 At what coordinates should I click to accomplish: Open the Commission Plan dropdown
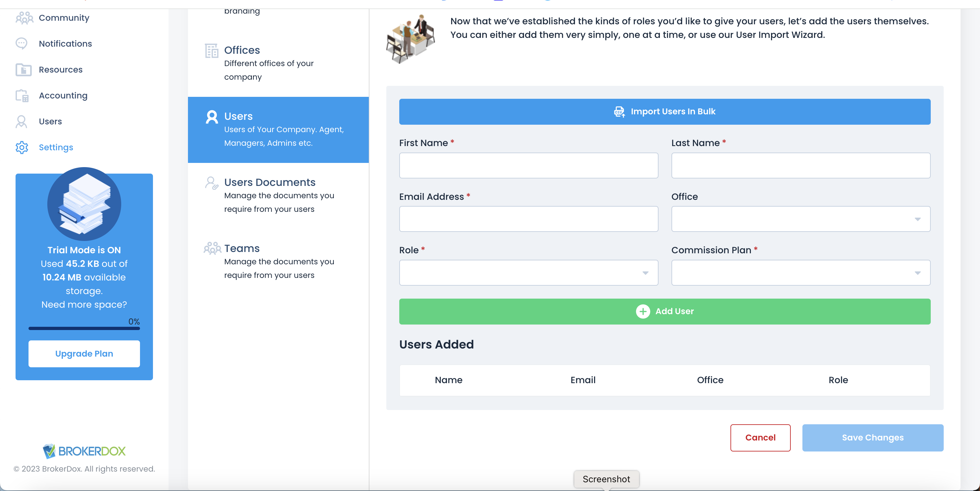pyautogui.click(x=800, y=273)
